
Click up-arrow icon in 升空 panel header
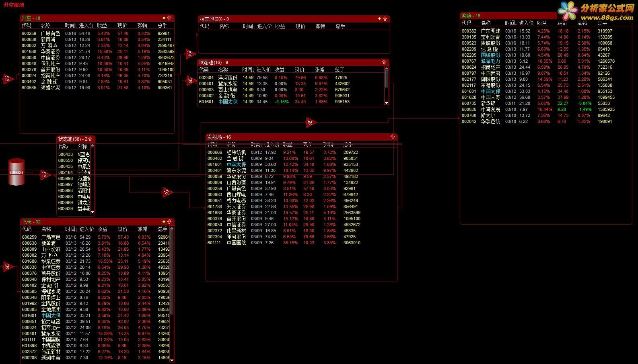(169, 18)
